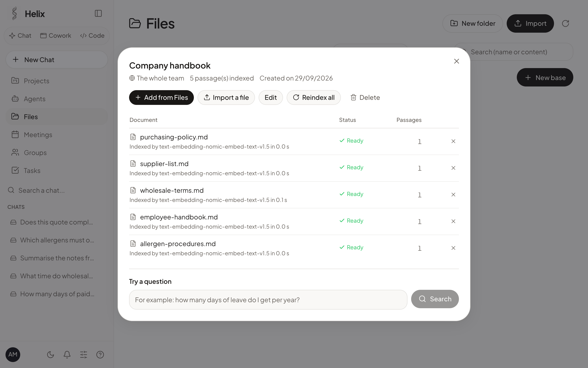Open Groups in the sidebar
Viewport: 588px width, 368px height.
[x=57, y=152]
